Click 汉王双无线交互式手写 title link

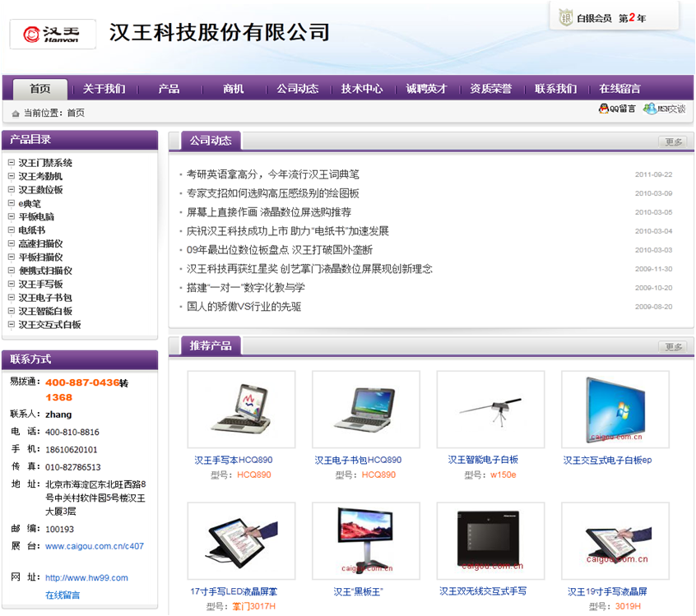click(x=483, y=591)
